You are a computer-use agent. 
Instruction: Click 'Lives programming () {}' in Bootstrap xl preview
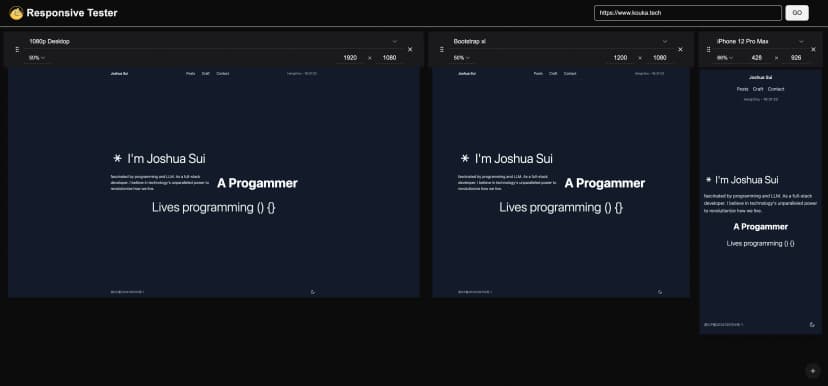pos(561,207)
